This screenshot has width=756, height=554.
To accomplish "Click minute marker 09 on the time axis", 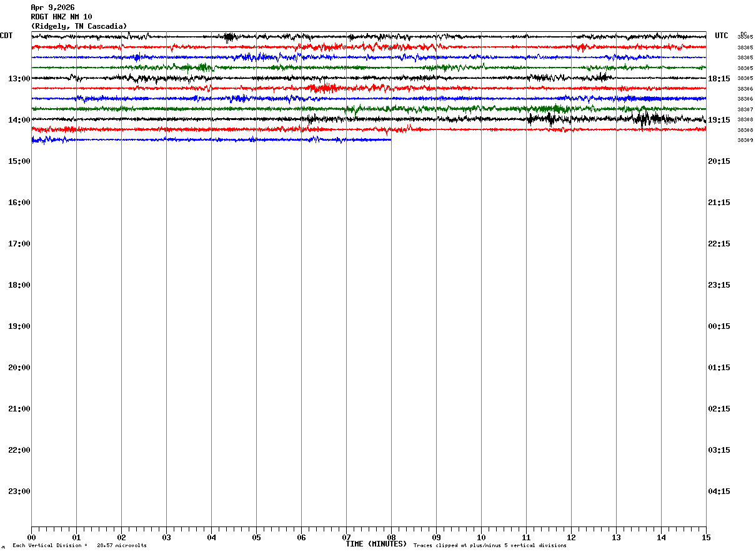I will pos(436,537).
